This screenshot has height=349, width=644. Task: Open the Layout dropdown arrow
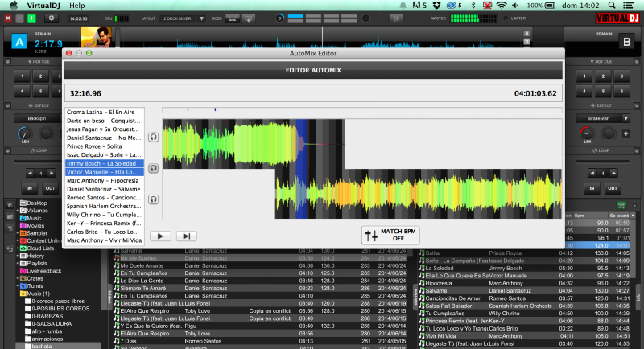point(201,18)
